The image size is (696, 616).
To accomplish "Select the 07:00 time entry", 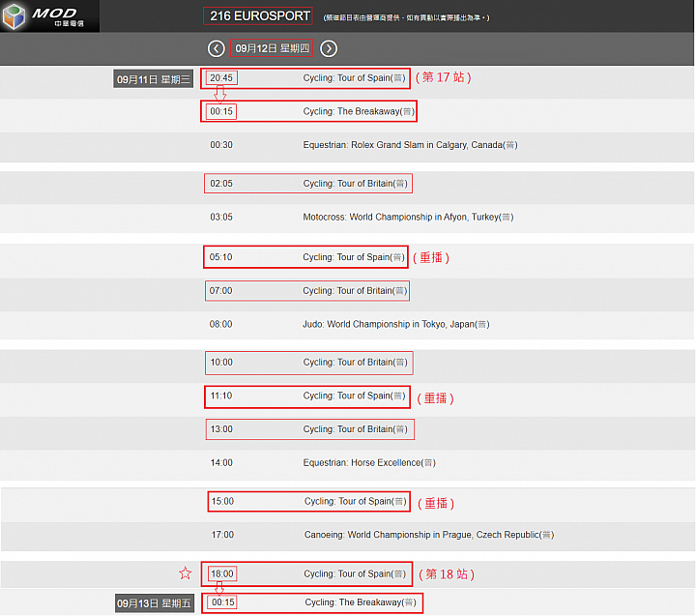I will (221, 290).
